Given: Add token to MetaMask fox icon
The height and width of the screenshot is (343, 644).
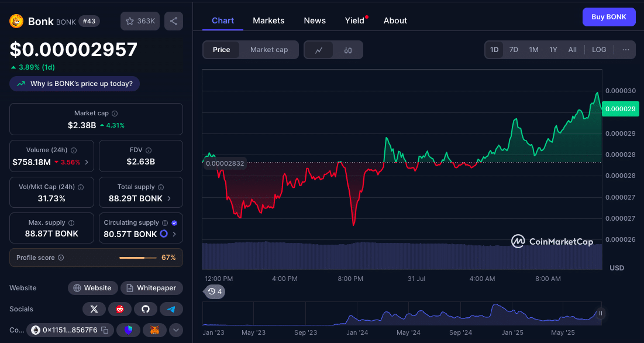Looking at the screenshot, I should [x=154, y=330].
